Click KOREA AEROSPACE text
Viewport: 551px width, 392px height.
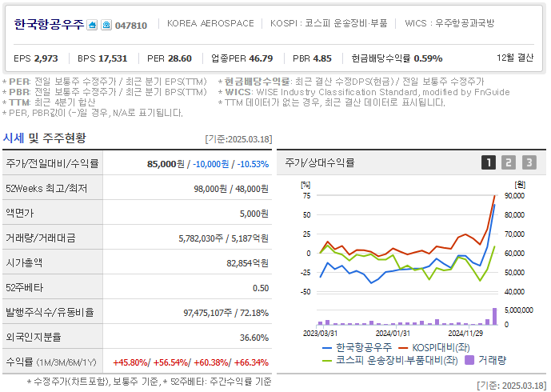[210, 23]
